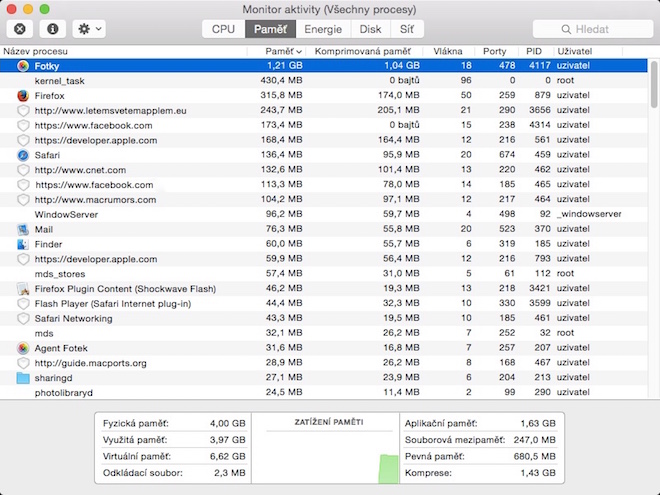Show the Síť network tab
Image resolution: width=660 pixels, height=495 pixels.
point(406,29)
